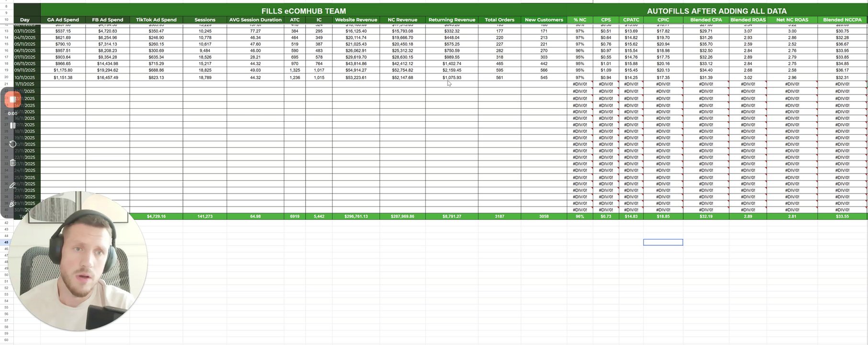Select Blended CPA cell $35.70
The width and height of the screenshot is (868, 345).
706,44
